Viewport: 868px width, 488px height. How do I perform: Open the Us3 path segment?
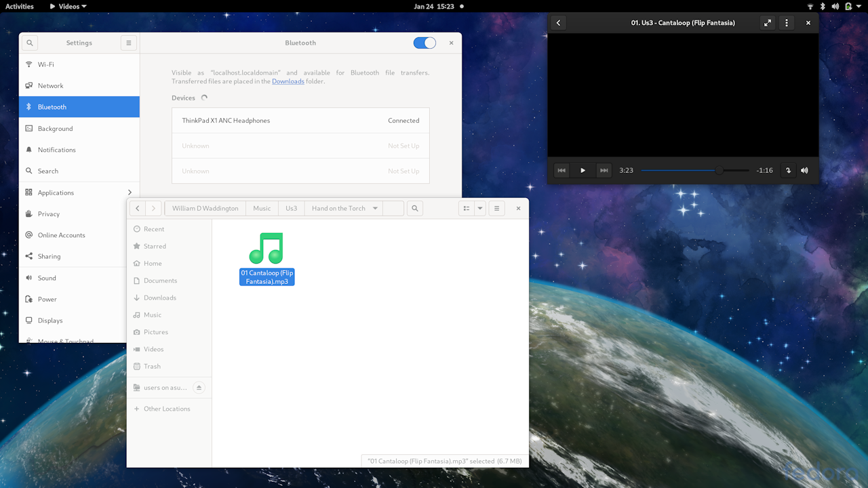(x=291, y=209)
